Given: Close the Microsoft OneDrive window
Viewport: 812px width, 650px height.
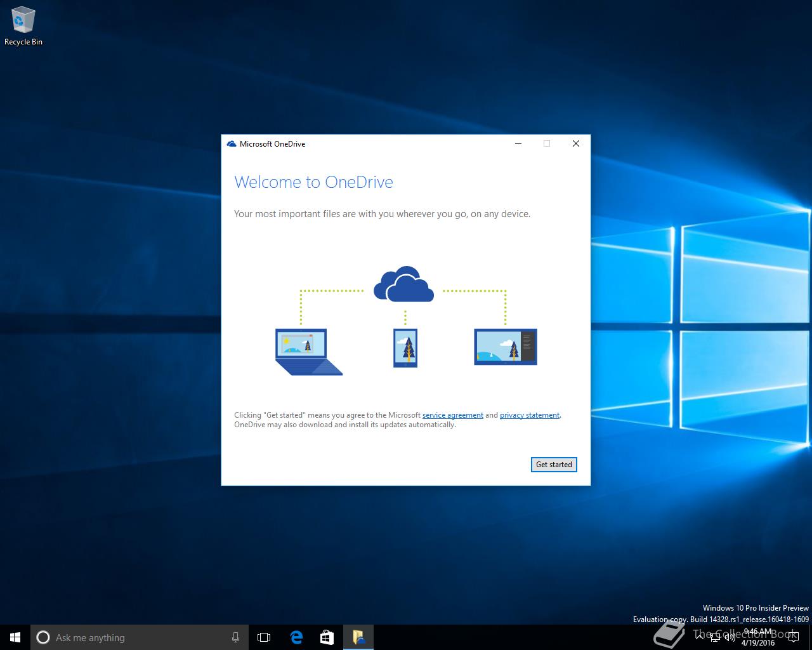Looking at the screenshot, I should point(576,143).
